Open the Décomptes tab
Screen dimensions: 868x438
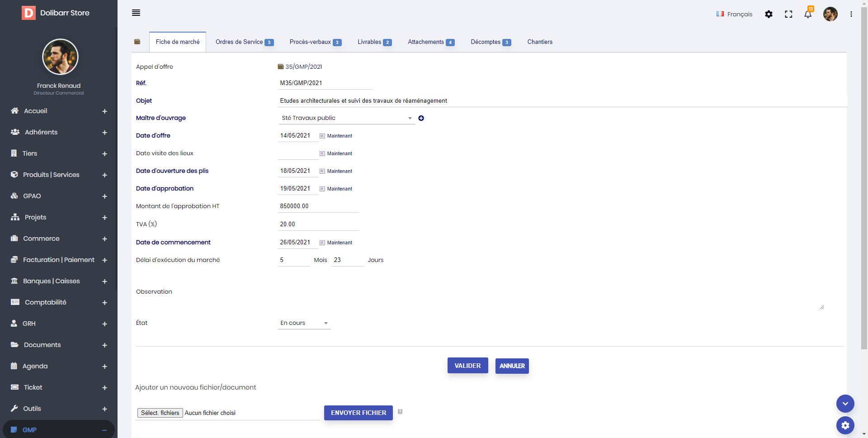coord(491,42)
